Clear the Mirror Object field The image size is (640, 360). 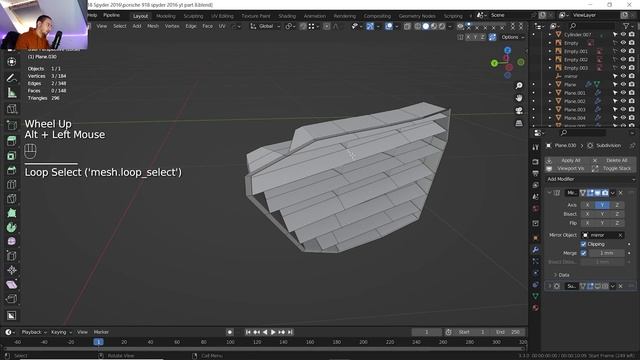point(620,235)
